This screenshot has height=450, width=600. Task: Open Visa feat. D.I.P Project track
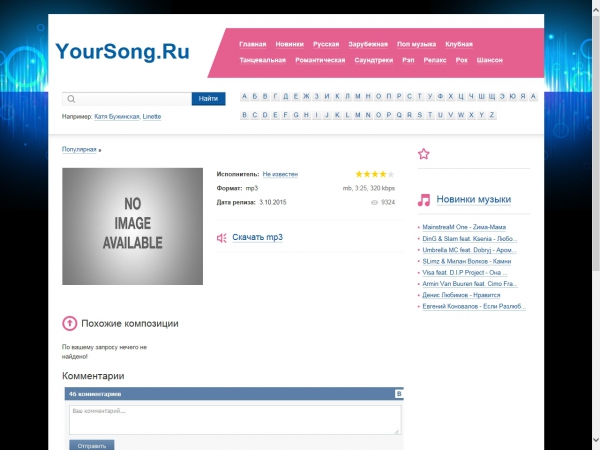click(x=465, y=272)
